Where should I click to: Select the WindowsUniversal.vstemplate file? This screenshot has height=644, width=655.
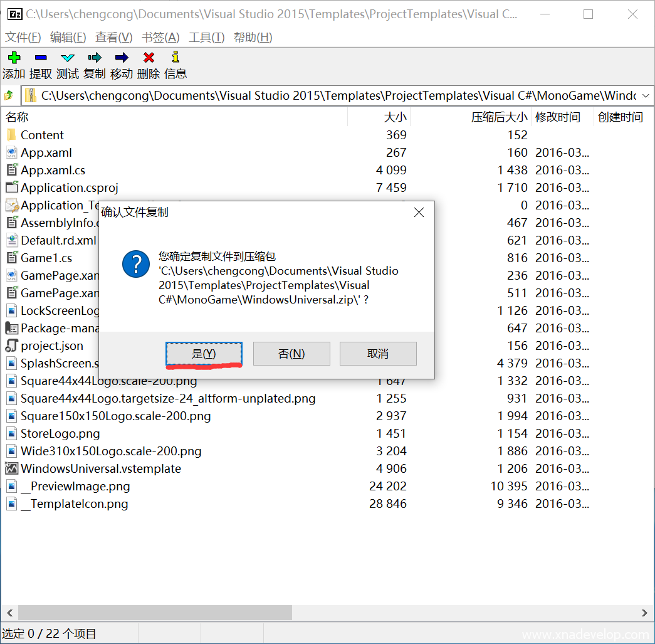[x=100, y=468]
